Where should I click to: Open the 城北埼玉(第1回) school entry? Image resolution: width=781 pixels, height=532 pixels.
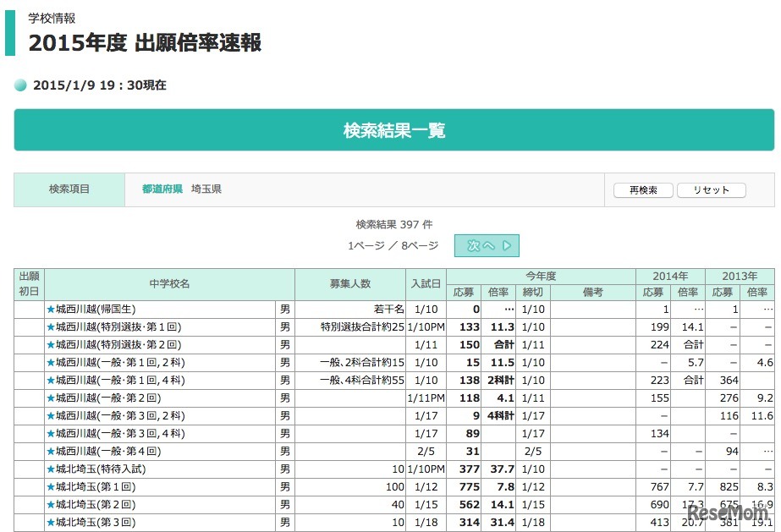click(x=93, y=486)
